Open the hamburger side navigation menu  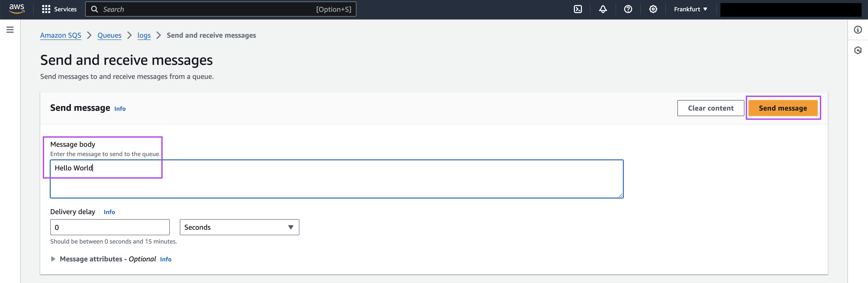[x=10, y=30]
